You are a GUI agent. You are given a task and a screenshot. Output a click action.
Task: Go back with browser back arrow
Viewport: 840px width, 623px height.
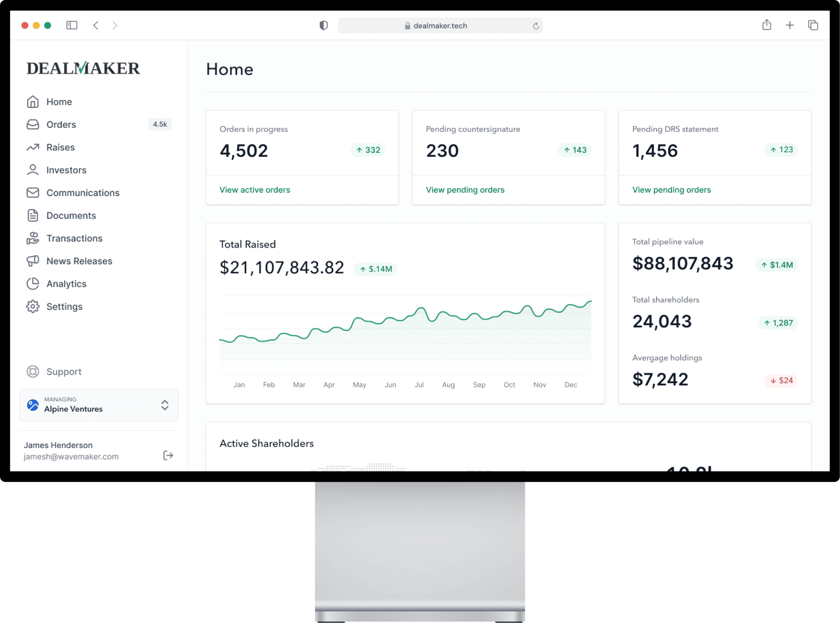(96, 25)
